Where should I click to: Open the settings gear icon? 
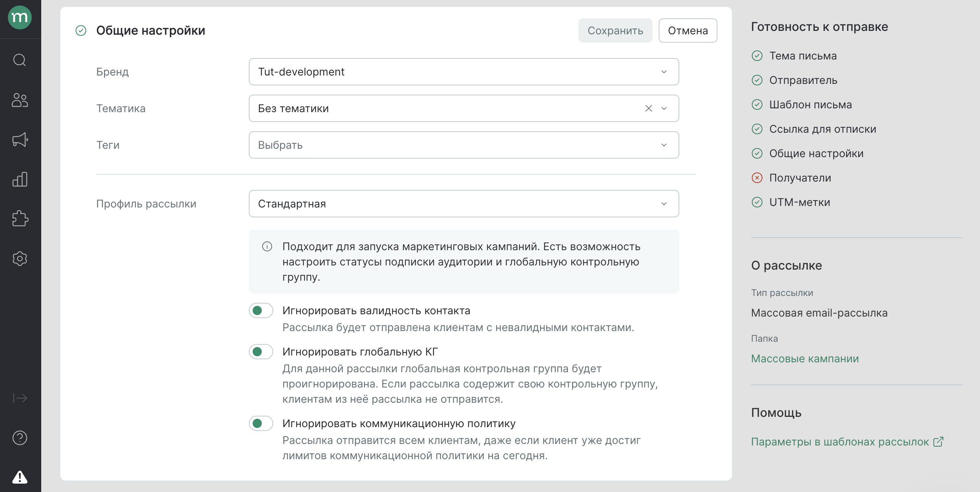coord(20,259)
